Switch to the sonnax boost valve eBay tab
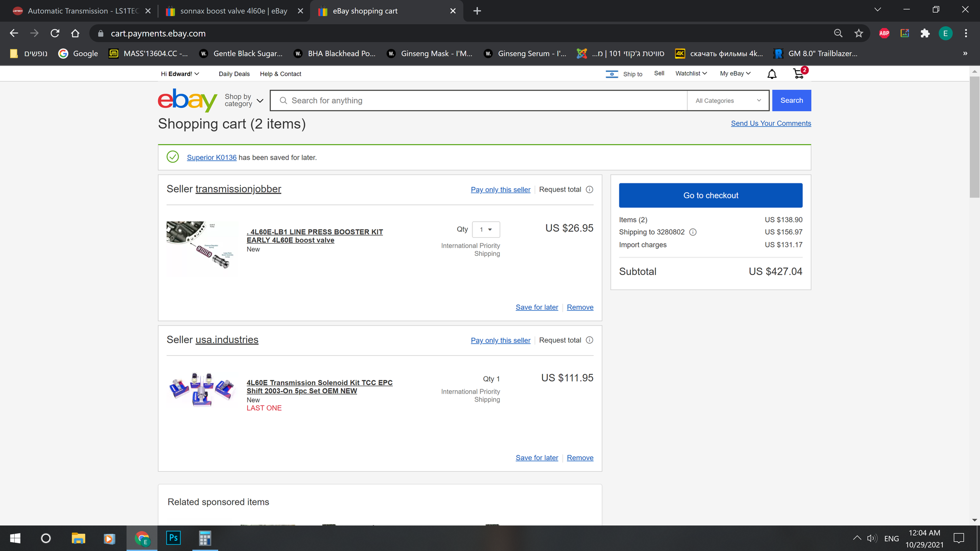The height and width of the screenshot is (551, 980). (233, 11)
